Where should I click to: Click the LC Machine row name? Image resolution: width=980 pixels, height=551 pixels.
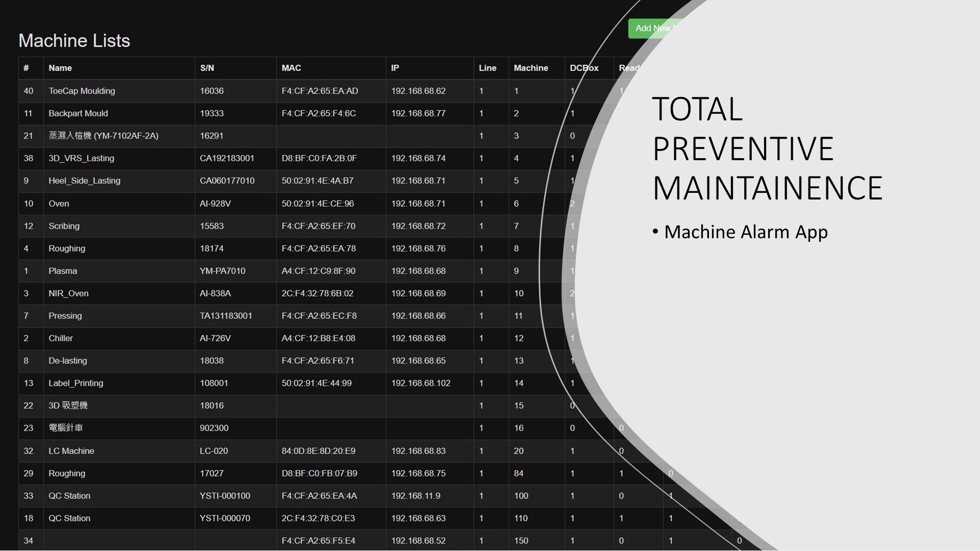71,451
